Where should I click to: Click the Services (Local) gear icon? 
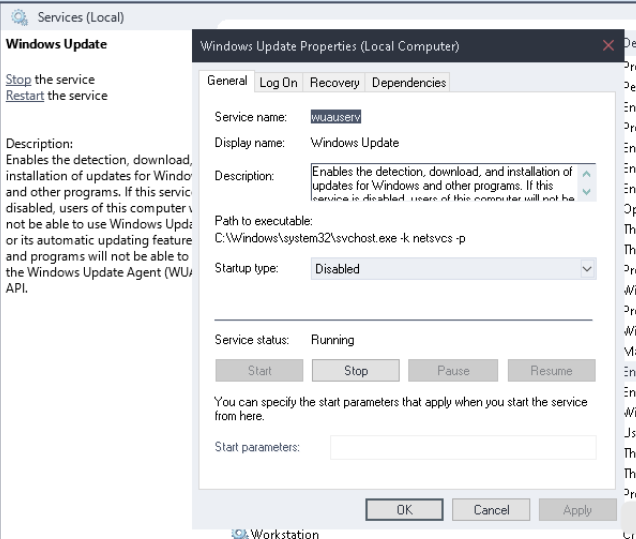pyautogui.click(x=19, y=17)
